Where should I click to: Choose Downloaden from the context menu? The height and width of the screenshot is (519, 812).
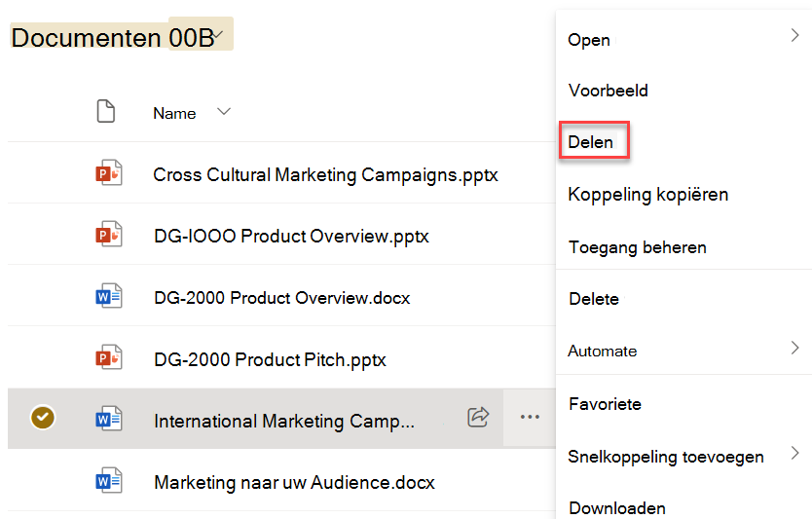tap(616, 508)
